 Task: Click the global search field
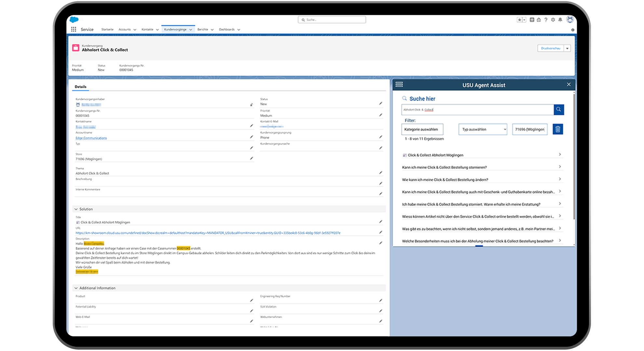pyautogui.click(x=332, y=20)
